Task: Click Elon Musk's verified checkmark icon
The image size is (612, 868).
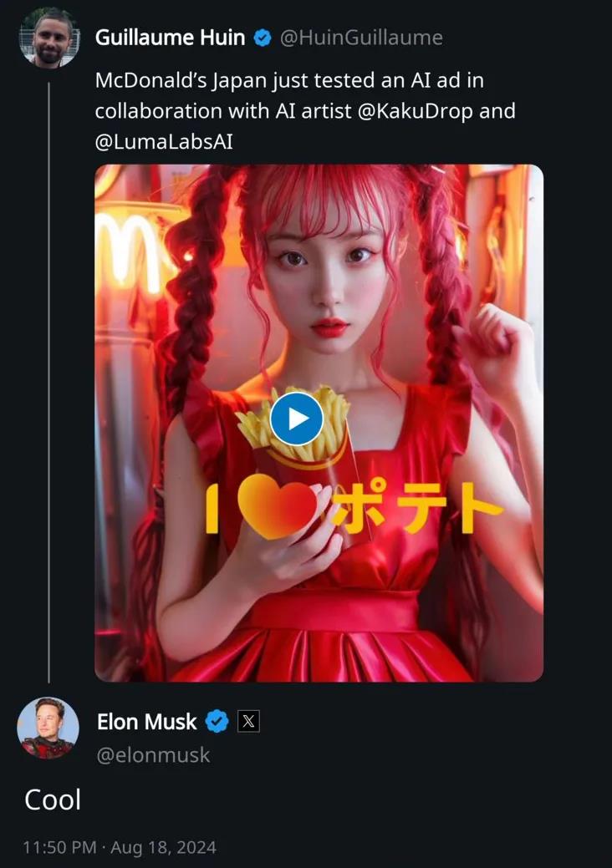Action: [x=217, y=722]
